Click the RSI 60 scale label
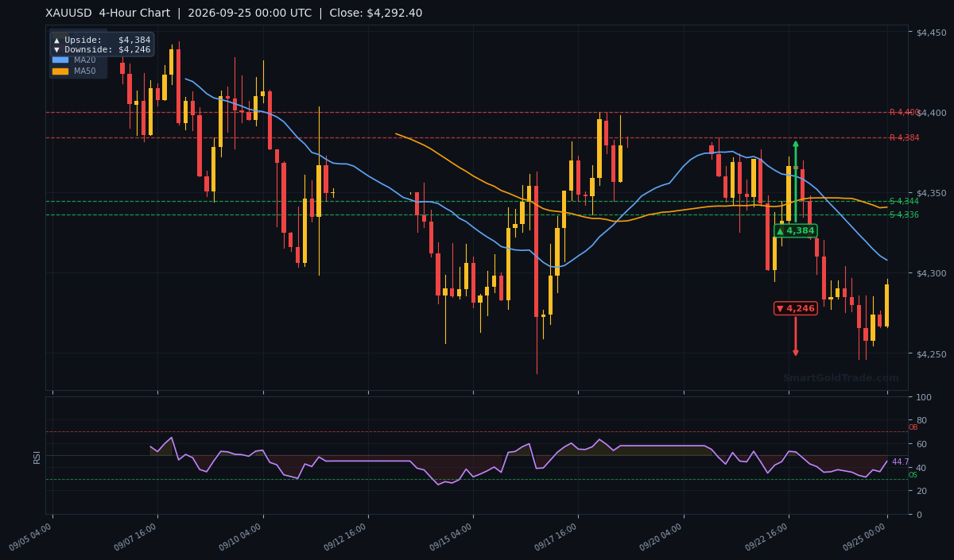This screenshot has width=954, height=560. 921,444
